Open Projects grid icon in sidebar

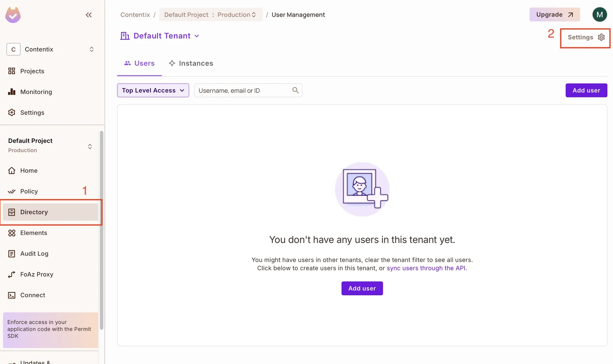12,71
